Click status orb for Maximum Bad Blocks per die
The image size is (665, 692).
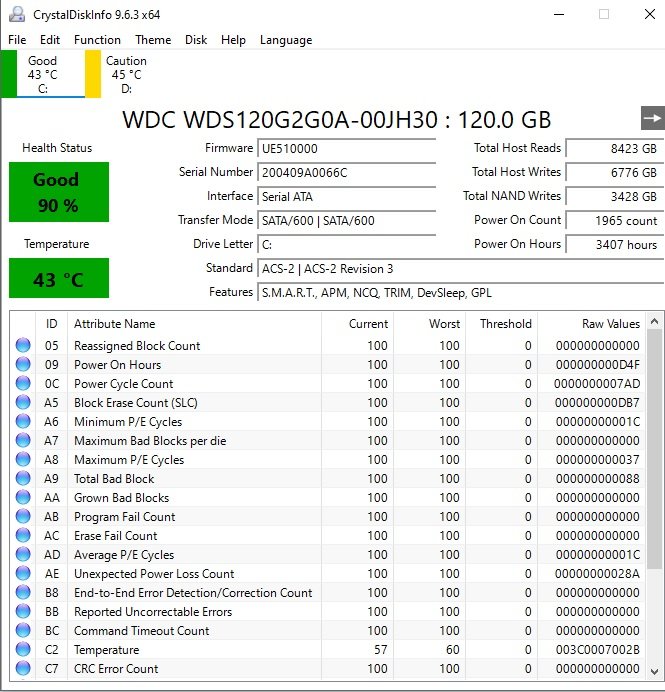pos(23,440)
